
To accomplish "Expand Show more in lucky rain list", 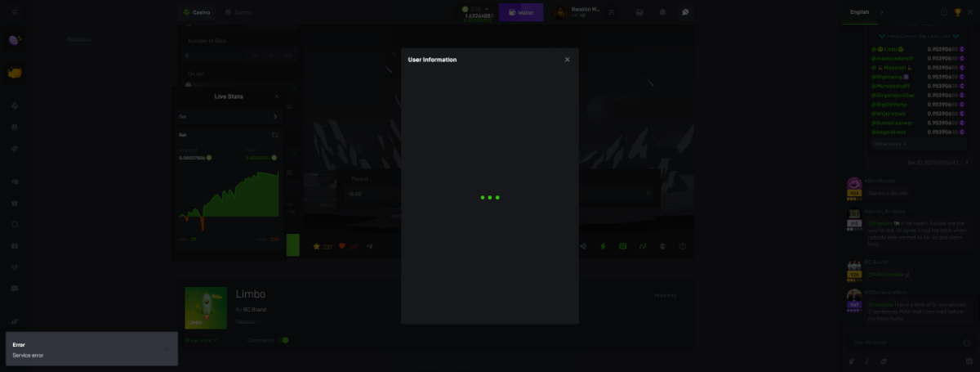I will (x=889, y=144).
